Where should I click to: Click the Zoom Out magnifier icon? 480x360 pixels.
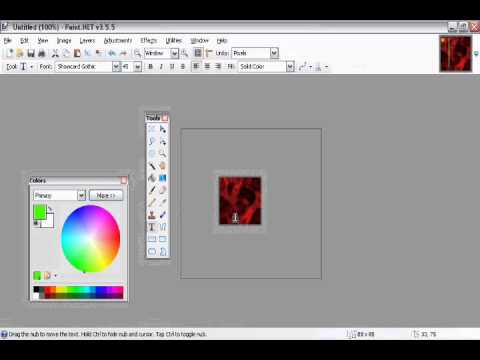(x=137, y=53)
